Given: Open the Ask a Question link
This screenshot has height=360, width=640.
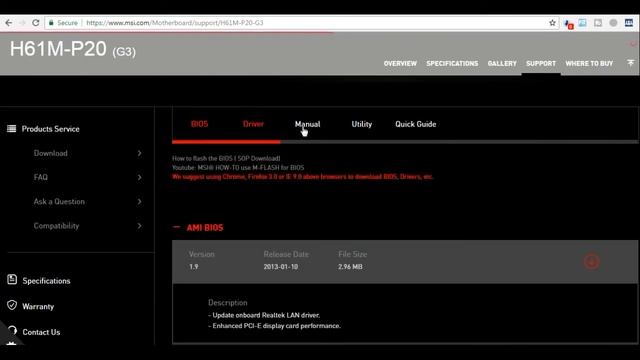Looking at the screenshot, I should [x=59, y=202].
